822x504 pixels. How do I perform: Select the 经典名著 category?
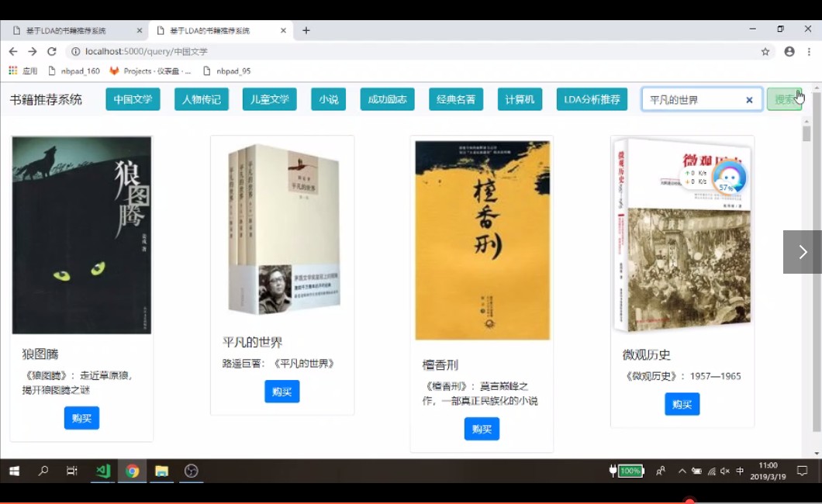pos(456,99)
